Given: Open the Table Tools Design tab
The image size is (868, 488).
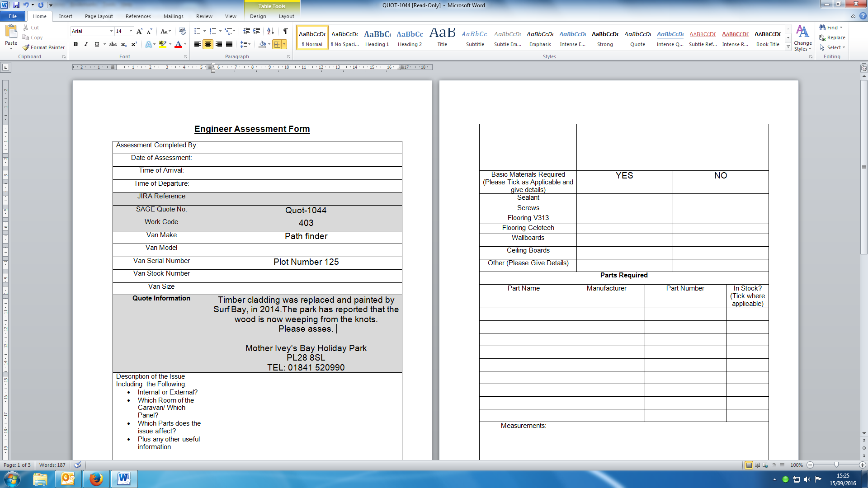Looking at the screenshot, I should tap(258, 16).
